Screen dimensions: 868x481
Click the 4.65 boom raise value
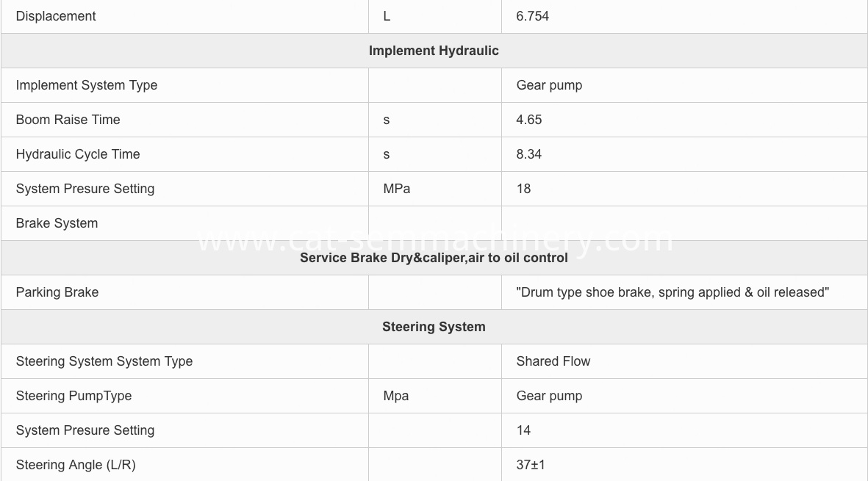pos(529,120)
